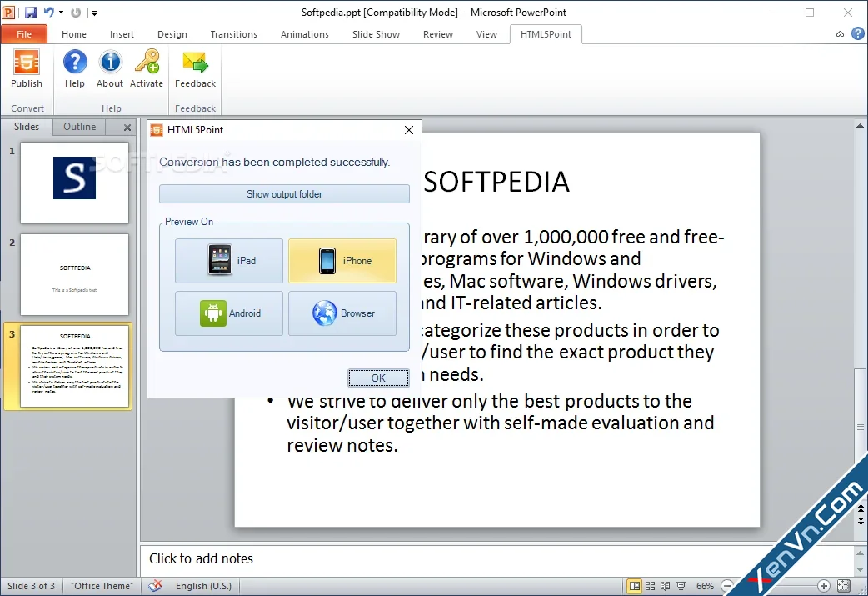This screenshot has width=868, height=596.
Task: Open the Slide Show ribbon tab
Action: coord(376,34)
